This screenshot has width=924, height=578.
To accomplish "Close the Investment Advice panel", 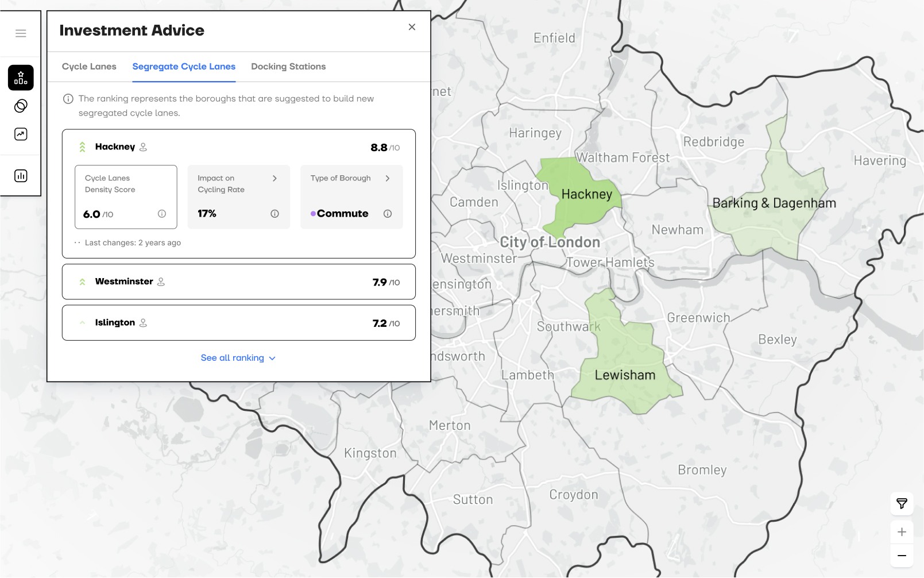I will (412, 27).
